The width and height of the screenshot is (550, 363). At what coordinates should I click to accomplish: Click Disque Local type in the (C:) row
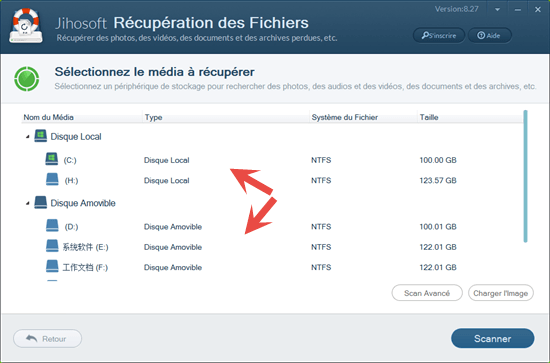pyautogui.click(x=167, y=160)
